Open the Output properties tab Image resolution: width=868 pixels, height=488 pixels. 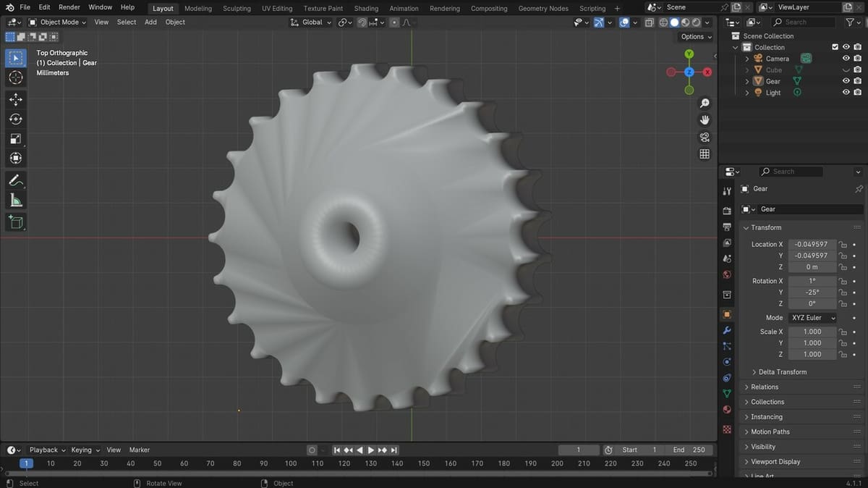(727, 227)
